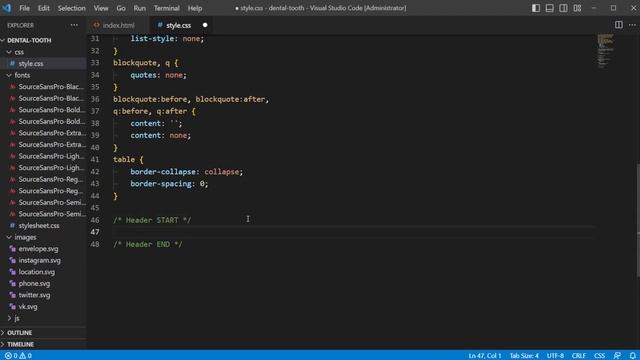Click the /* Header END */ comment
This screenshot has width=640, height=360.
(x=148, y=244)
